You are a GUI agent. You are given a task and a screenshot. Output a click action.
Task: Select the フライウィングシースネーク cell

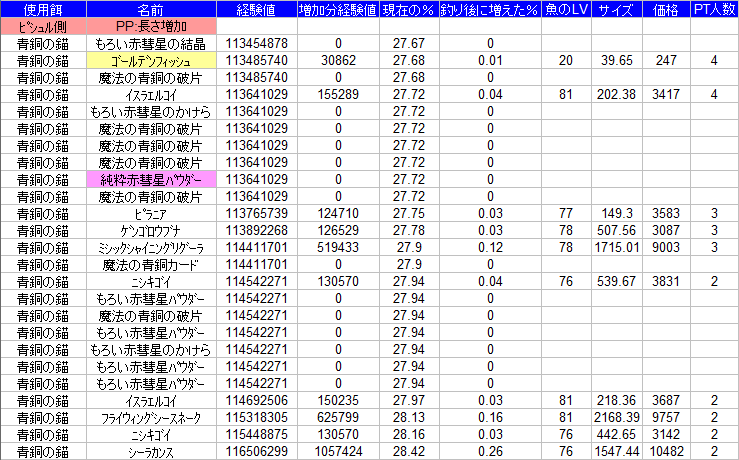point(151,418)
